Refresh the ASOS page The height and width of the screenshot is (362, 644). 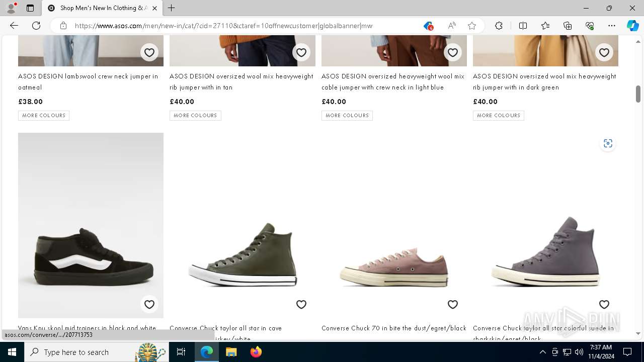tap(36, 26)
